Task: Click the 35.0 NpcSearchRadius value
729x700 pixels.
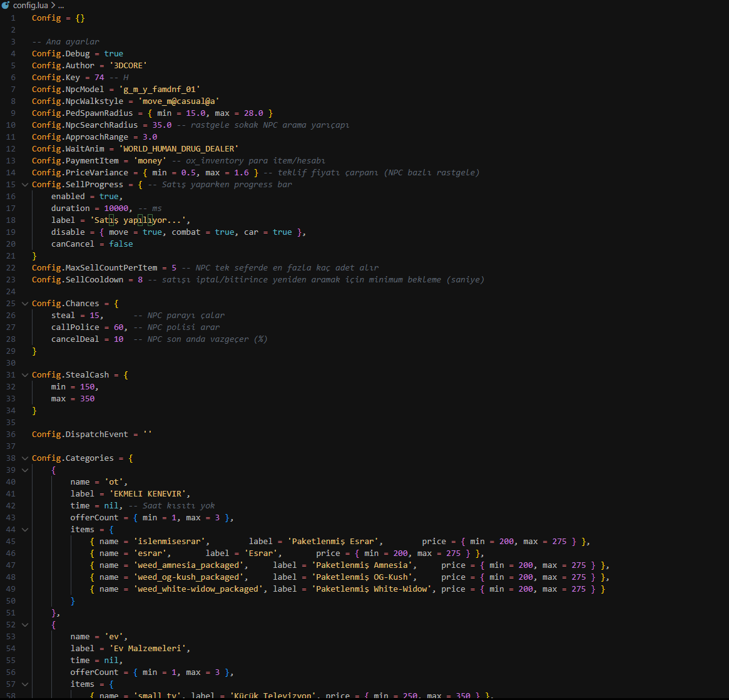Action: coord(162,125)
